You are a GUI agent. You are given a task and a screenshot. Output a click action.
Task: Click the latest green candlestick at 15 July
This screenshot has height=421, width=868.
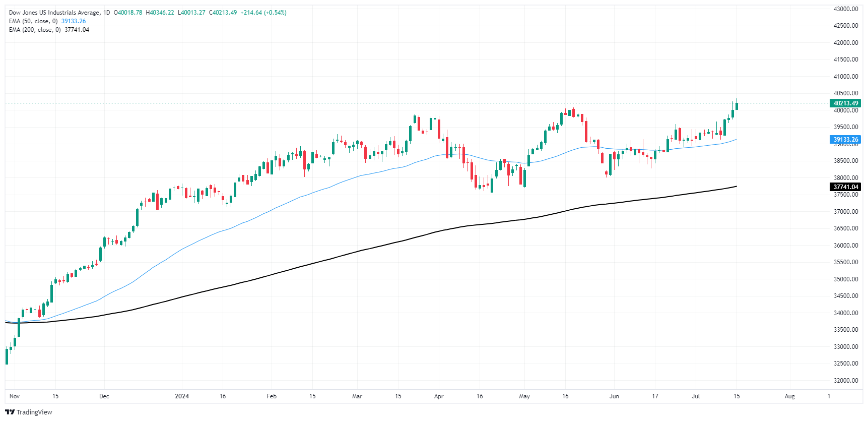(737, 106)
